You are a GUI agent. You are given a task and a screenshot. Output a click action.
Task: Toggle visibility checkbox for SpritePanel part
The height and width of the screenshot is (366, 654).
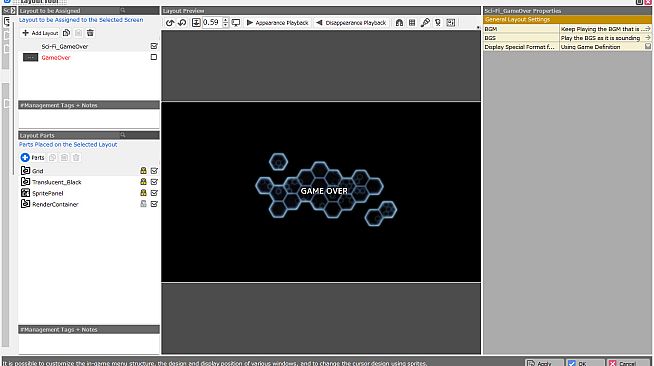point(154,193)
